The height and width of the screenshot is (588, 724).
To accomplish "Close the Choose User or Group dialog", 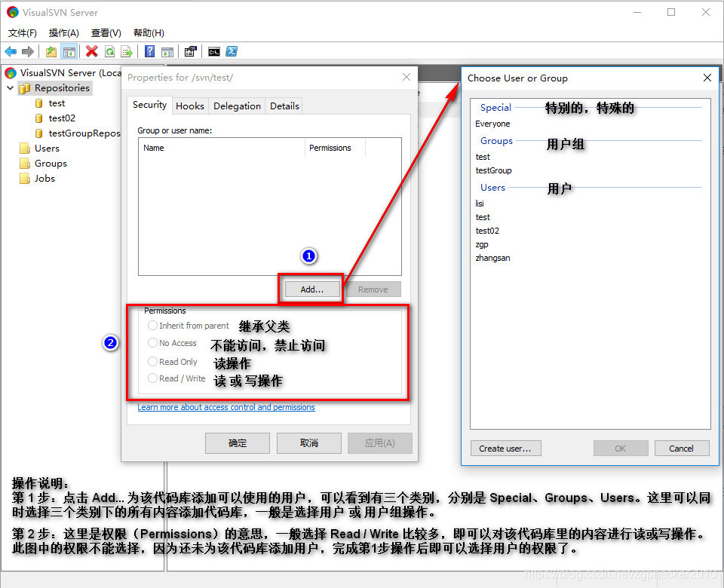I will pyautogui.click(x=707, y=78).
